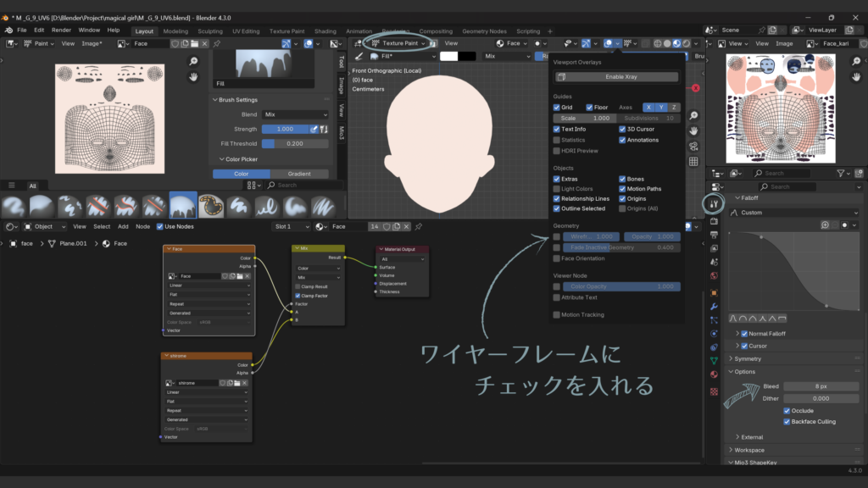Enable the Wireframe overlay checkbox

(557, 237)
